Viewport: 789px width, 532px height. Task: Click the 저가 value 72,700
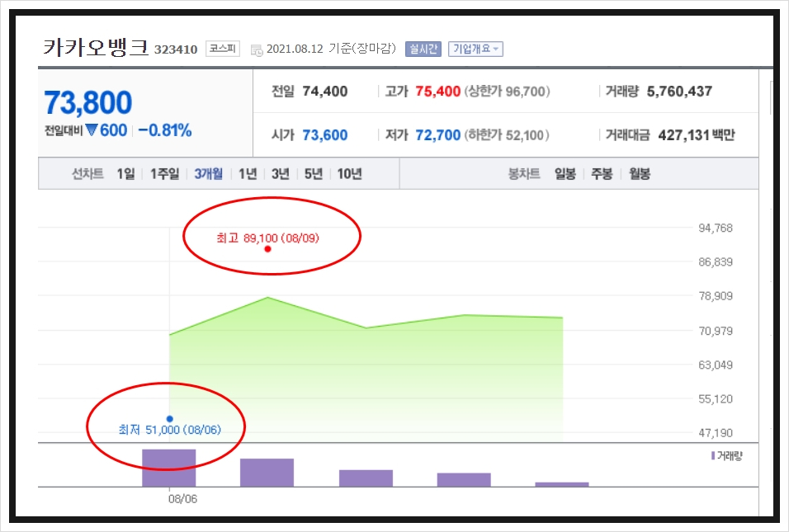click(x=437, y=135)
